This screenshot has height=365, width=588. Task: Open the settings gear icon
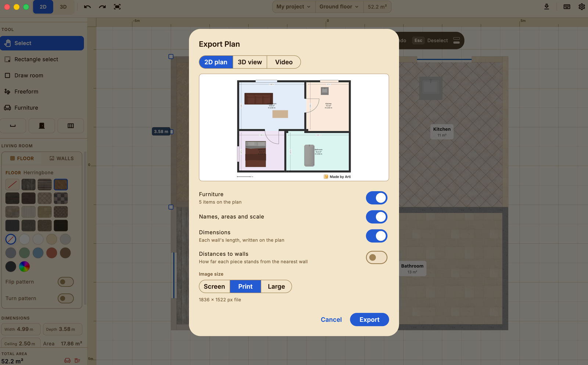[x=581, y=7]
